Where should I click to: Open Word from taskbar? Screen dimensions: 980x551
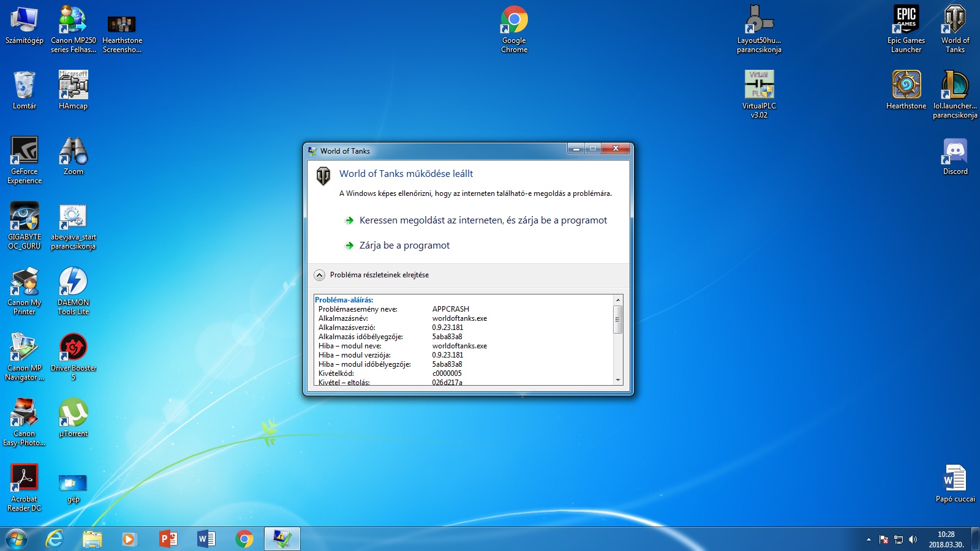point(206,539)
